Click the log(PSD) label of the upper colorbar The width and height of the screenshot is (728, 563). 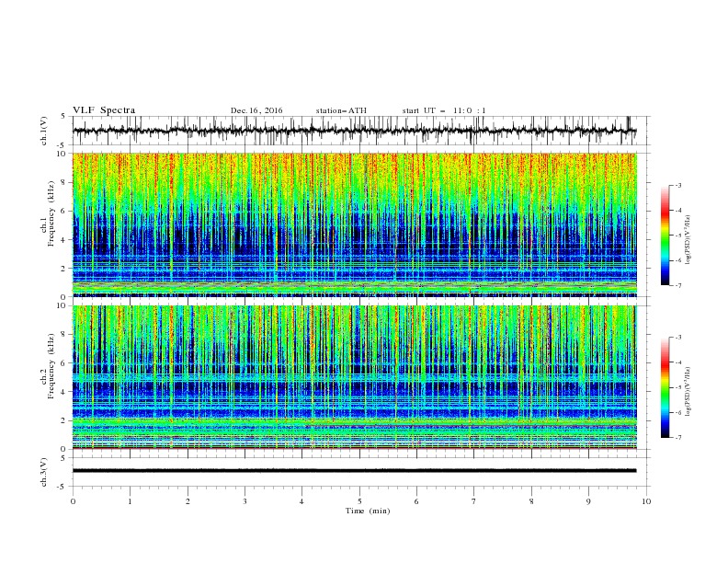pos(688,240)
